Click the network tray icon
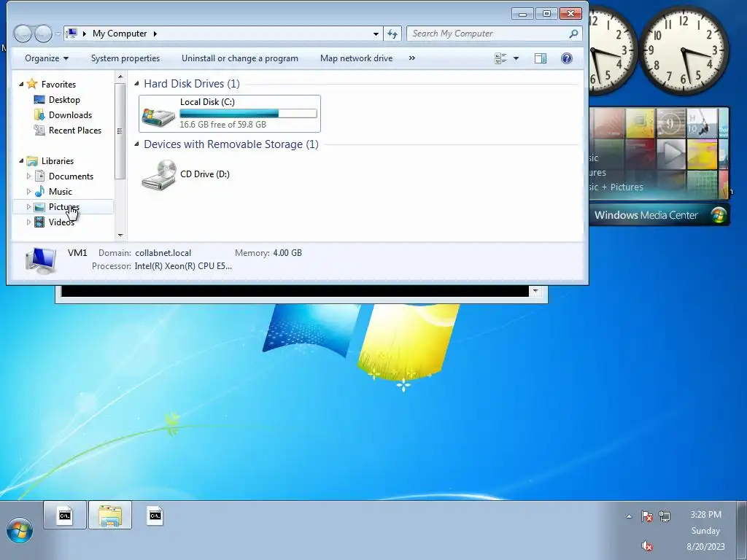The image size is (747, 560). click(x=665, y=516)
